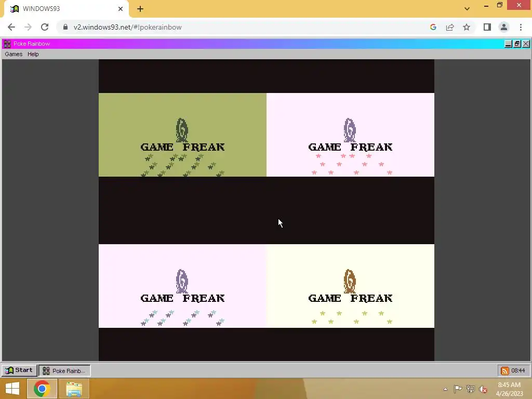This screenshot has width=532, height=399.
Task: Open the Windows93 Start menu
Action: coord(19,370)
